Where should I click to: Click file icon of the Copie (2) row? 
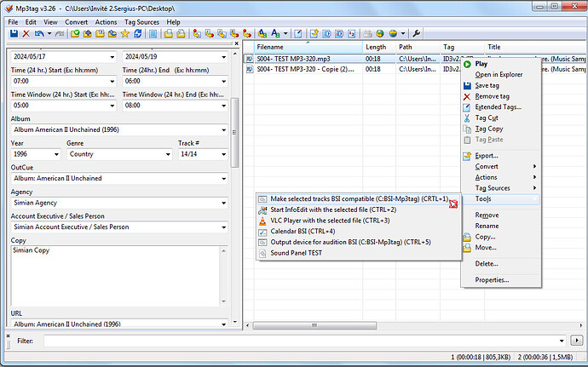coord(249,69)
